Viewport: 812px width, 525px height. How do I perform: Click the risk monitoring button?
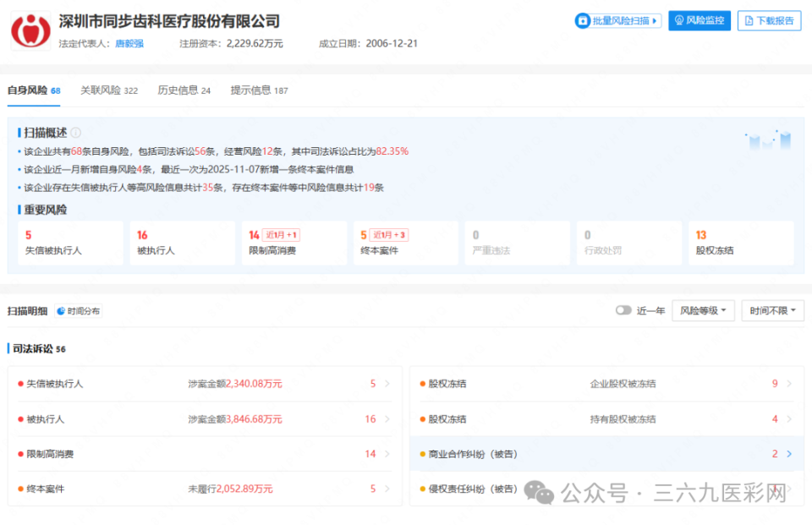pyautogui.click(x=700, y=20)
